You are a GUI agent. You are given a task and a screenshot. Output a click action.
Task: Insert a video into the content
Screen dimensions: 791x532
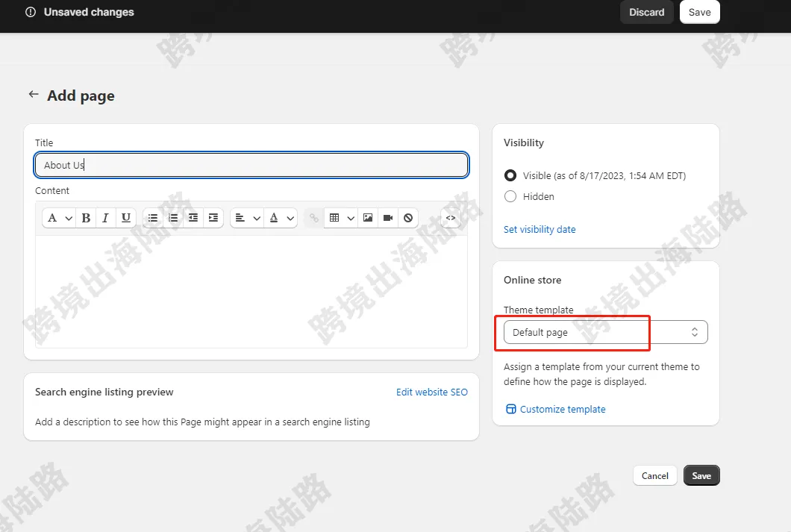[x=388, y=218]
